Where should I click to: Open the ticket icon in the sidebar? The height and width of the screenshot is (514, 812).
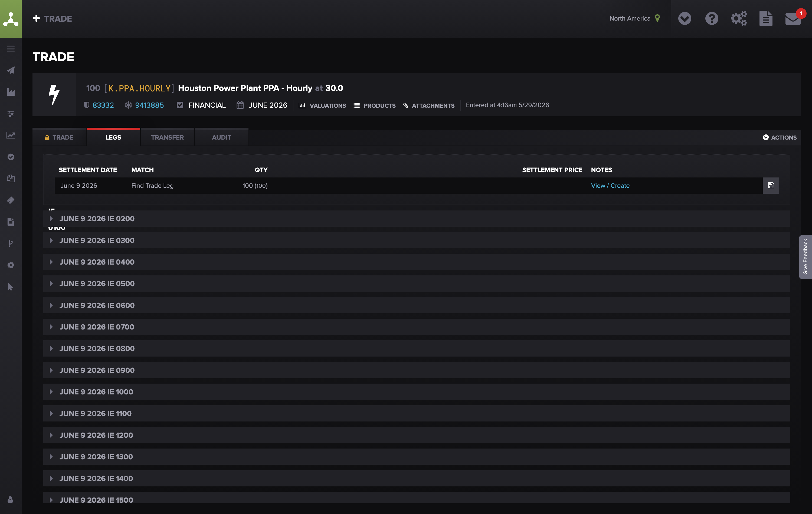(11, 200)
